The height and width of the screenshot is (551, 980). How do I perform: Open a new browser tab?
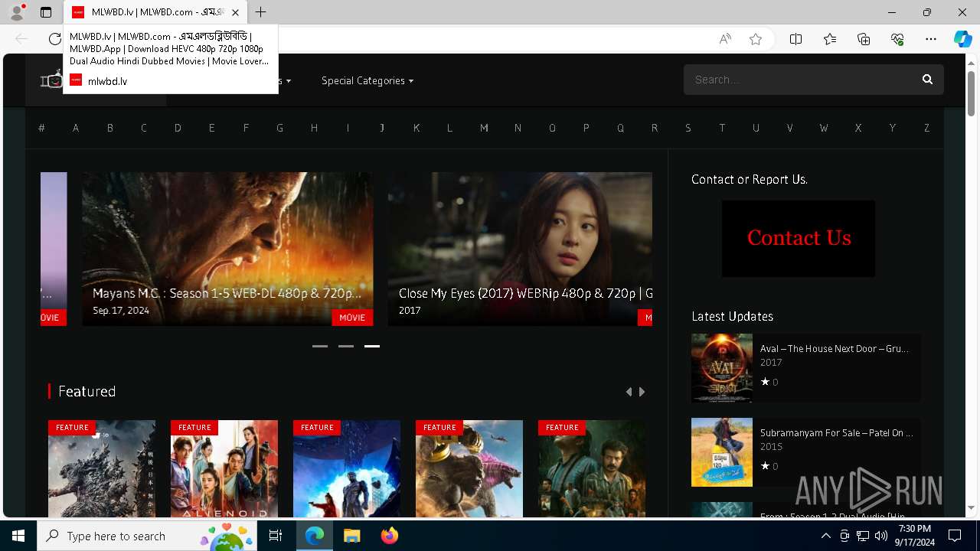261,12
